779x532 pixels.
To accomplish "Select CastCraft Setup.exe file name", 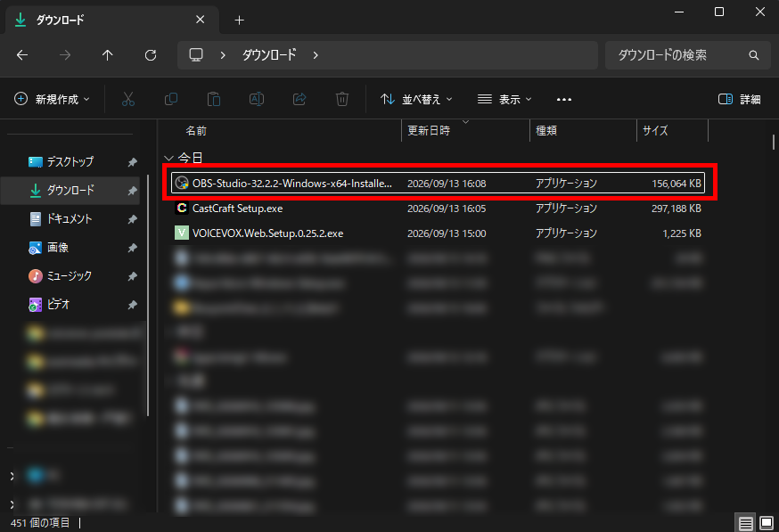I will coord(237,209).
